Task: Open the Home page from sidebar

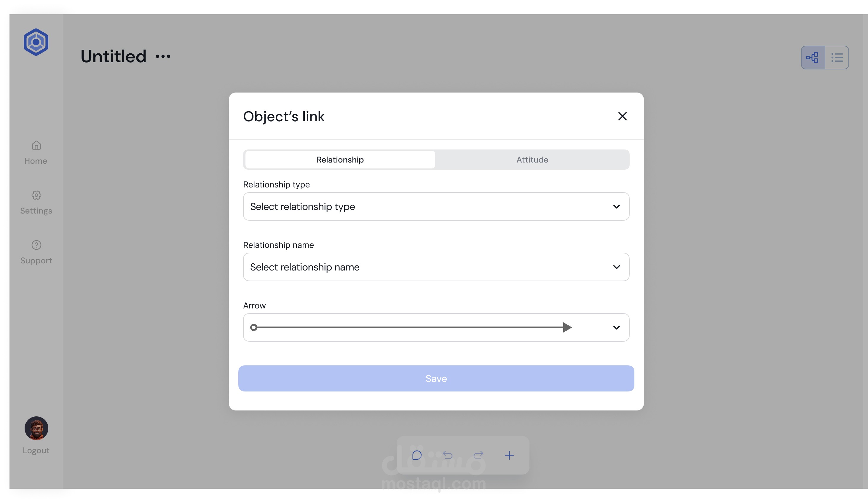Action: point(36,153)
